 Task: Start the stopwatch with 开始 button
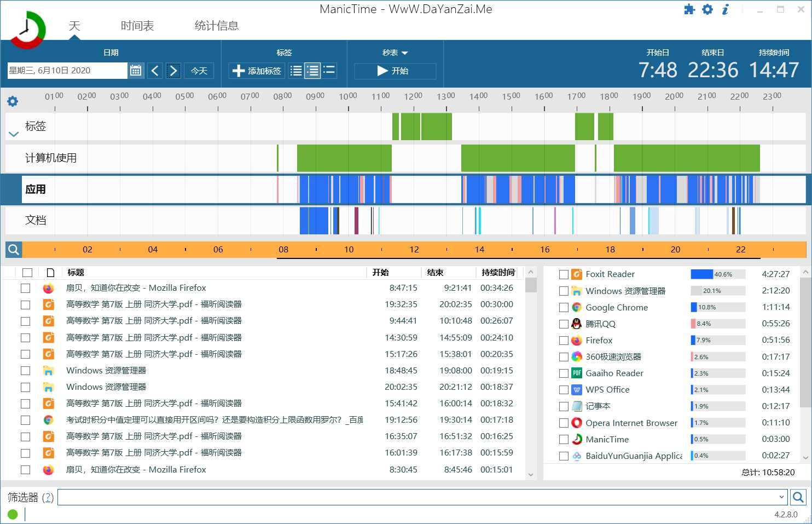[395, 71]
